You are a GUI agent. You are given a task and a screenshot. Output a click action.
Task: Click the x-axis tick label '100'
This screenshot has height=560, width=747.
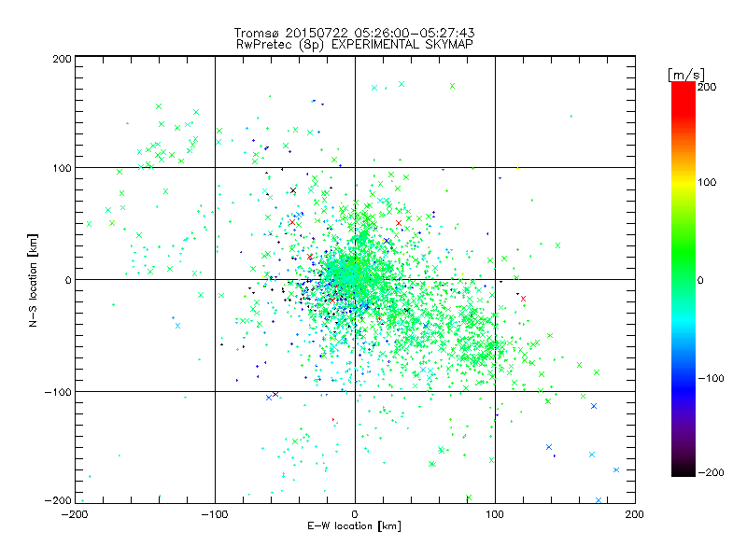[495, 514]
